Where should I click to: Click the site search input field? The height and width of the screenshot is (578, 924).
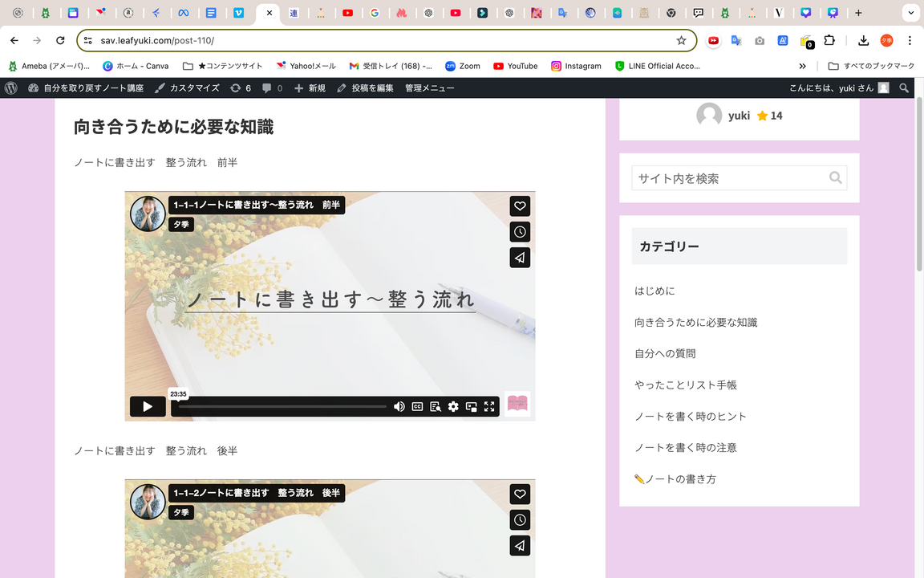pyautogui.click(x=728, y=178)
